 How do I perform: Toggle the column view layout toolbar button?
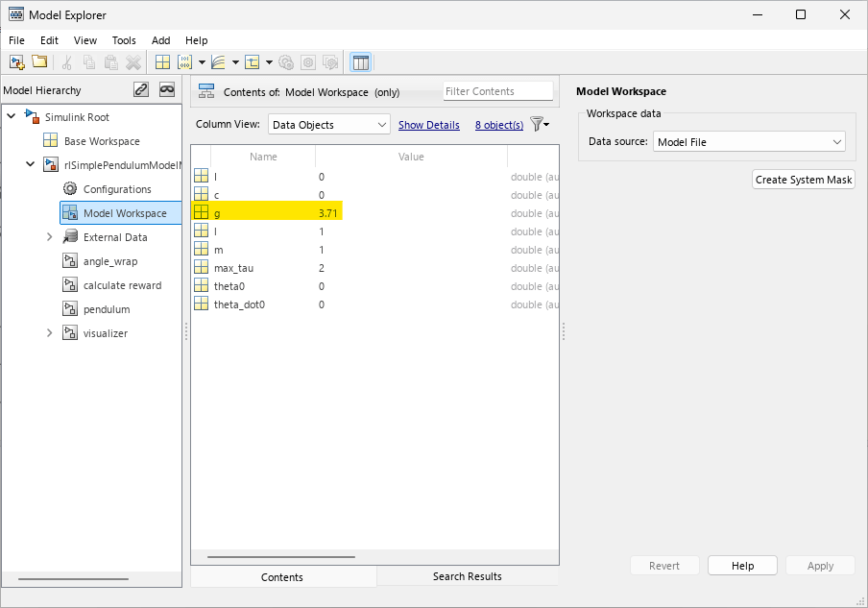click(x=361, y=62)
